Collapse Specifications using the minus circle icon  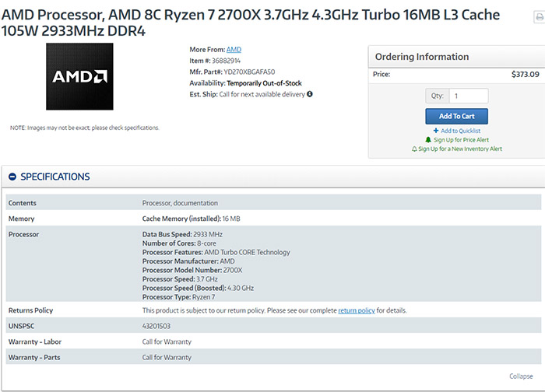12,177
